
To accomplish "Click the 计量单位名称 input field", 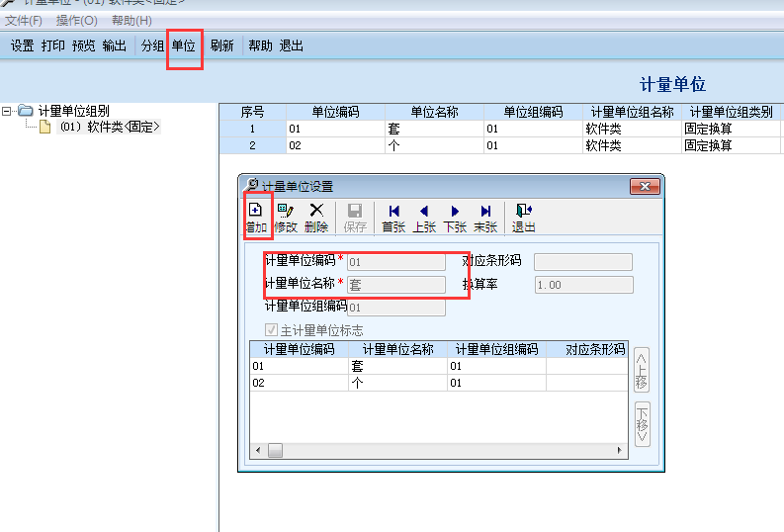I will pos(395,285).
